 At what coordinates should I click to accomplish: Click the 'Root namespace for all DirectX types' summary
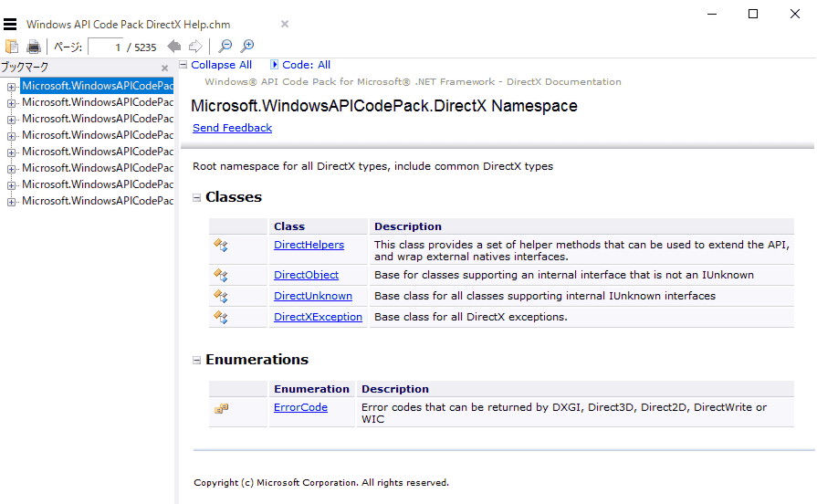click(x=372, y=166)
